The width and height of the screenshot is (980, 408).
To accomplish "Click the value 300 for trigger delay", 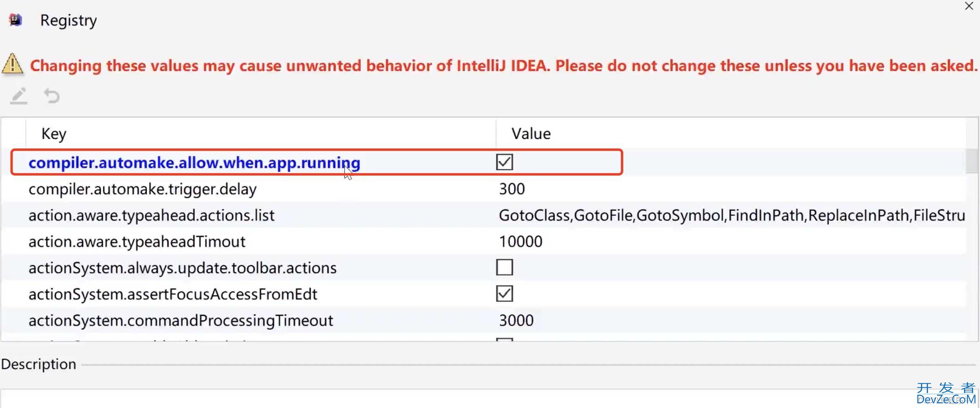I will coord(512,189).
